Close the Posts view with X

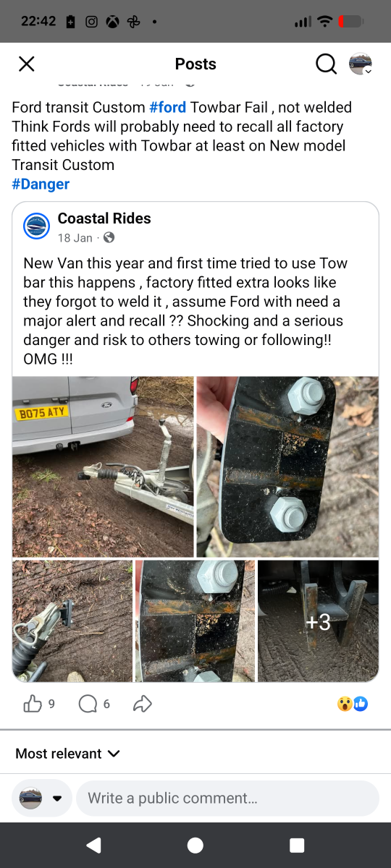tap(27, 64)
